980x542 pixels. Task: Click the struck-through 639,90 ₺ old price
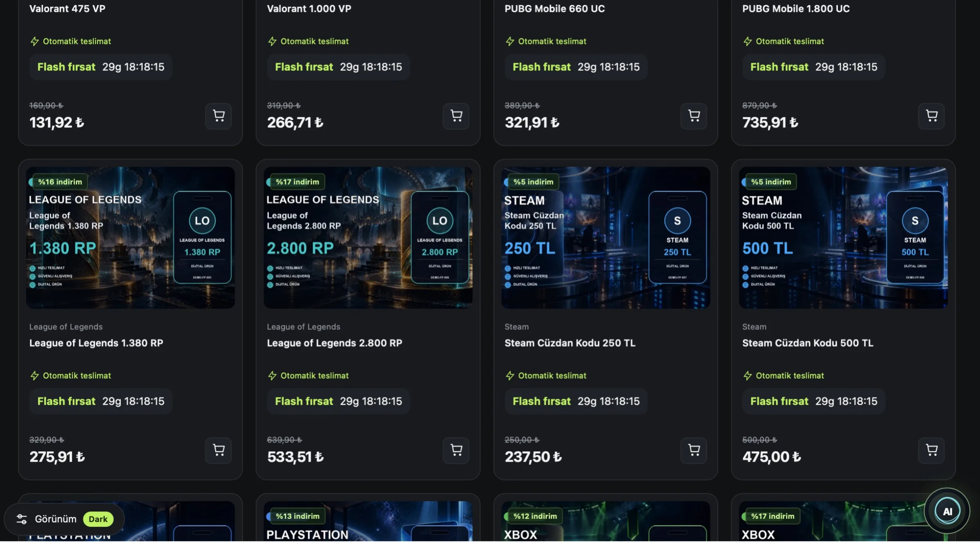(284, 440)
